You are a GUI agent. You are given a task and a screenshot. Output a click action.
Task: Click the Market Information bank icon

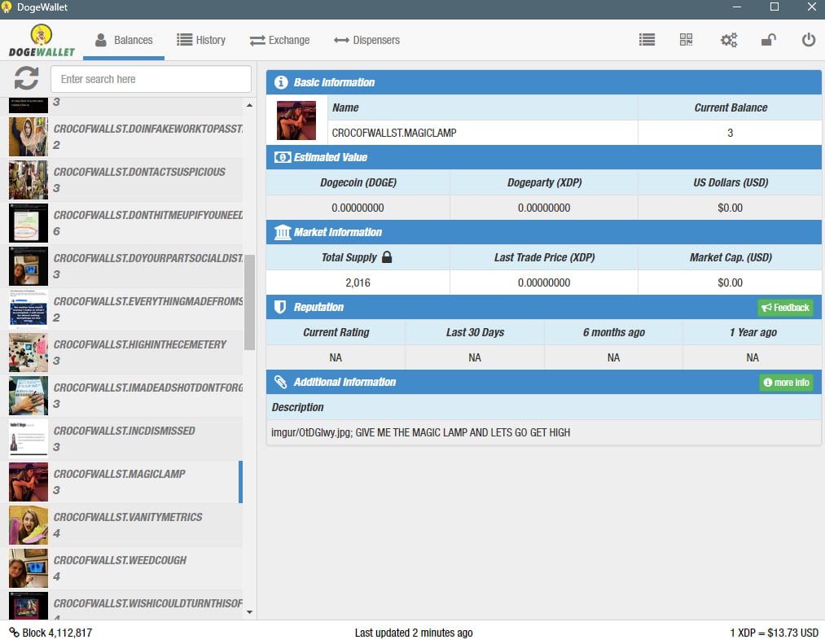[x=283, y=232]
